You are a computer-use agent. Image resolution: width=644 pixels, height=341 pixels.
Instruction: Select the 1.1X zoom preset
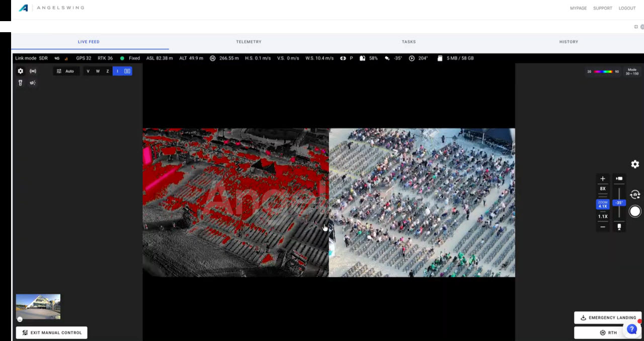[603, 216]
